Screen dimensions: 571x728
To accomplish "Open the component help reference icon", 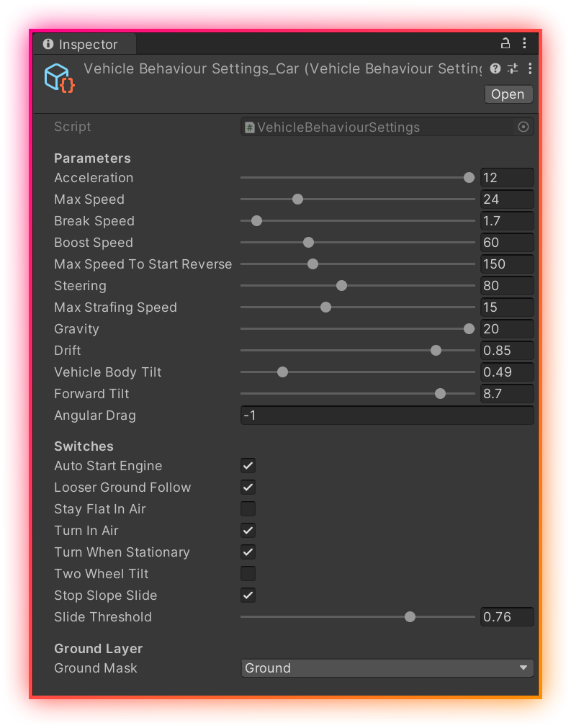I will click(x=495, y=68).
